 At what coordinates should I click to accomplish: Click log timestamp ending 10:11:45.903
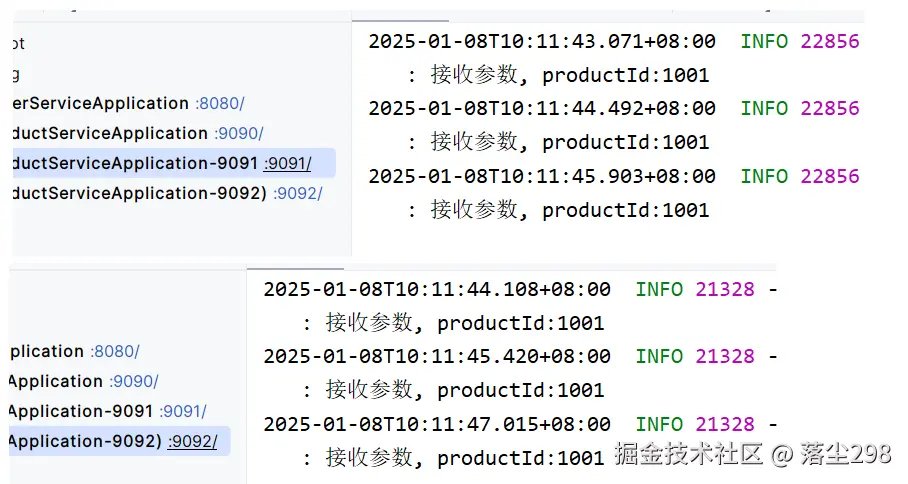[541, 176]
